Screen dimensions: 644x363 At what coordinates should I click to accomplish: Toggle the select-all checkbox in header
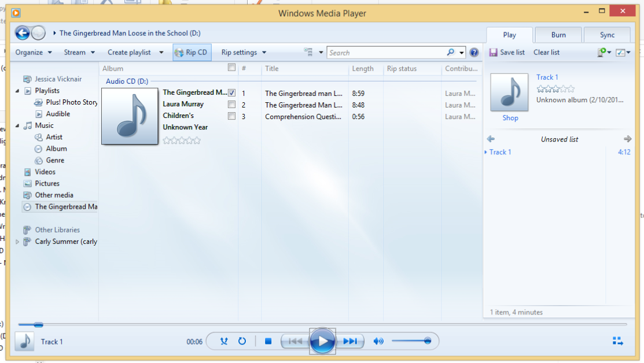[231, 68]
